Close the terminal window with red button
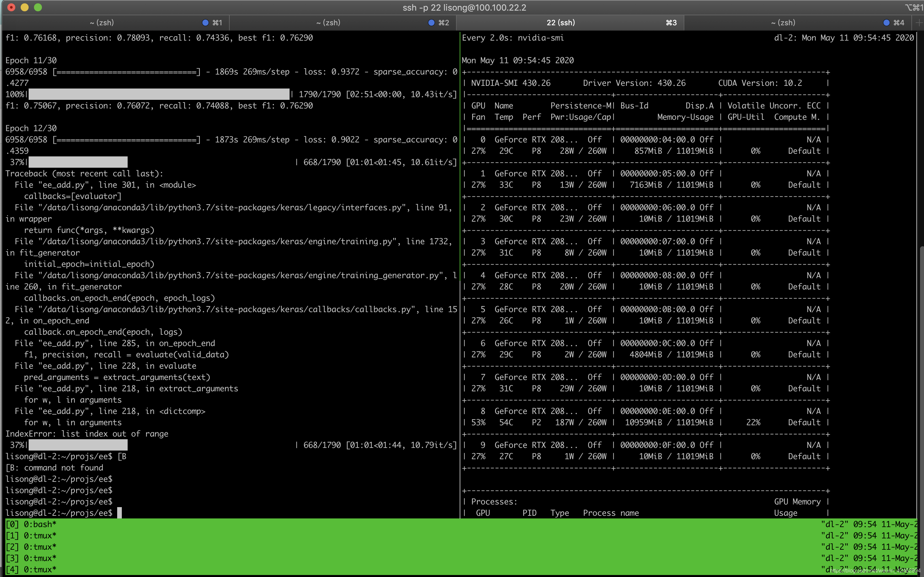 coord(11,7)
